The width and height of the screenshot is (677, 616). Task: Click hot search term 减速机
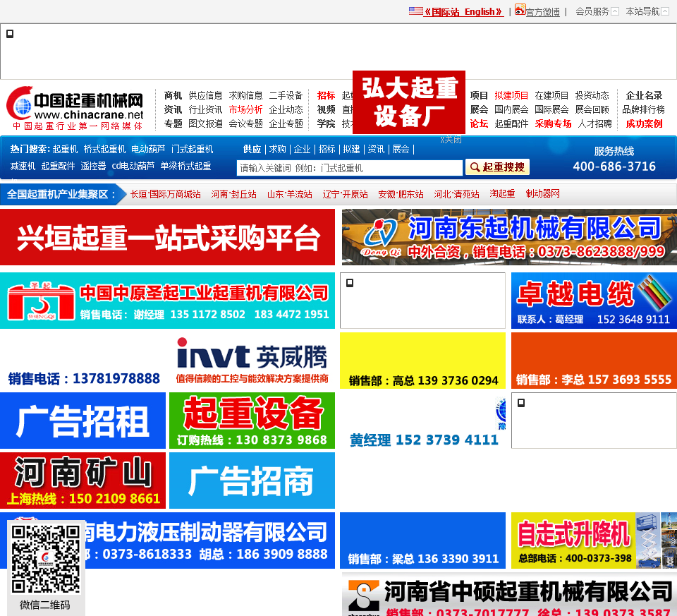[x=23, y=167]
